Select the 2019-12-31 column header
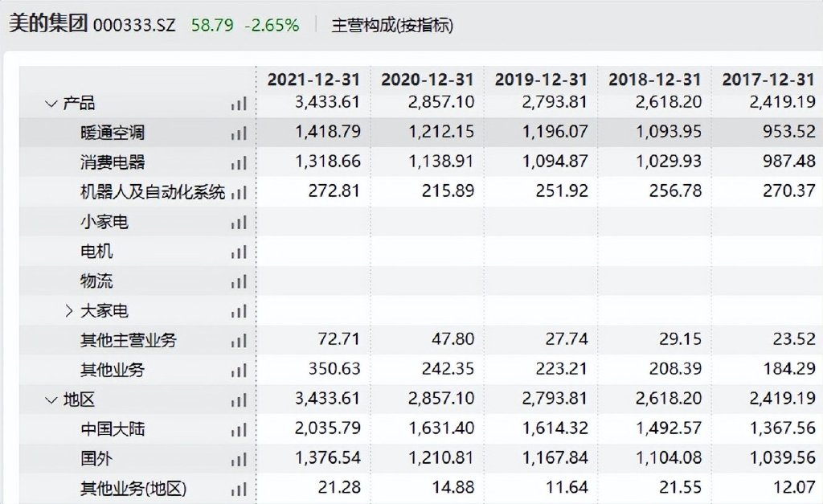823x504 pixels. (x=541, y=80)
